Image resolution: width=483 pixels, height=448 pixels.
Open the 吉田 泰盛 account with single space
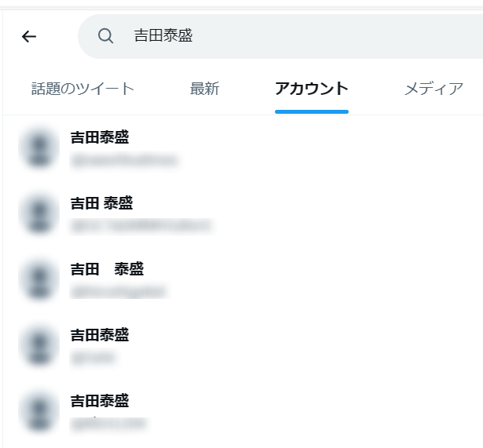point(101,203)
